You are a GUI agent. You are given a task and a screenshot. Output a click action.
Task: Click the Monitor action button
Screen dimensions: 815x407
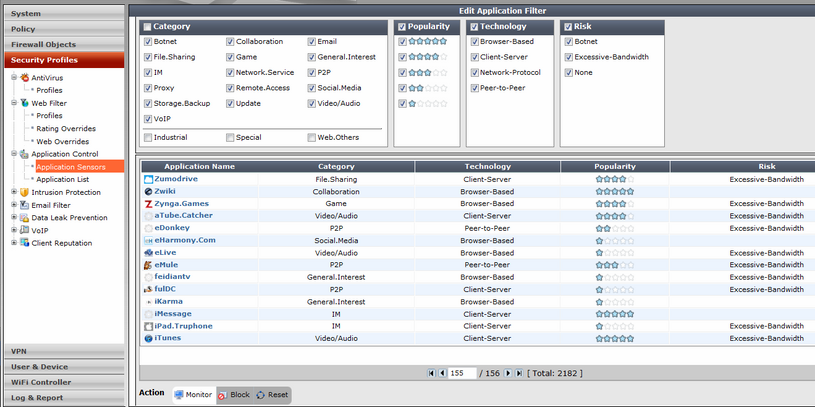pos(193,395)
